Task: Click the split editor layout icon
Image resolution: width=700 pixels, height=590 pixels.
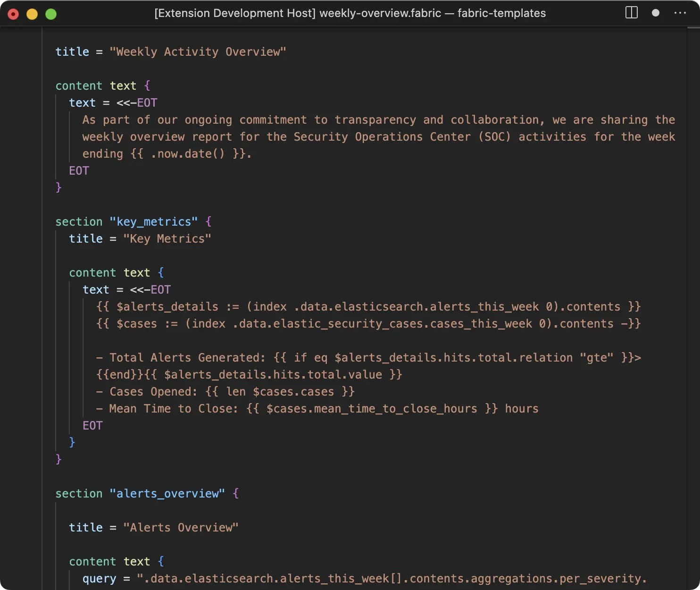Action: pos(631,13)
